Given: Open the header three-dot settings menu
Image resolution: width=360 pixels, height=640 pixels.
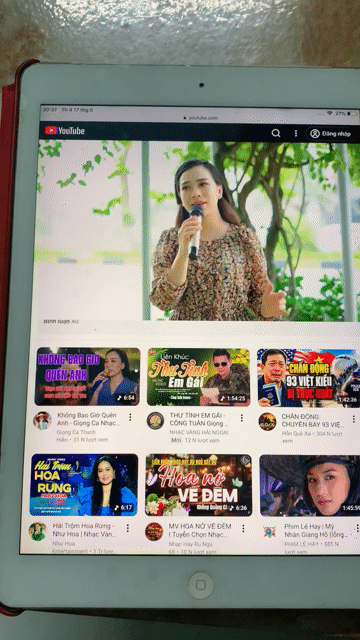Looking at the screenshot, I should pyautogui.click(x=296, y=133).
